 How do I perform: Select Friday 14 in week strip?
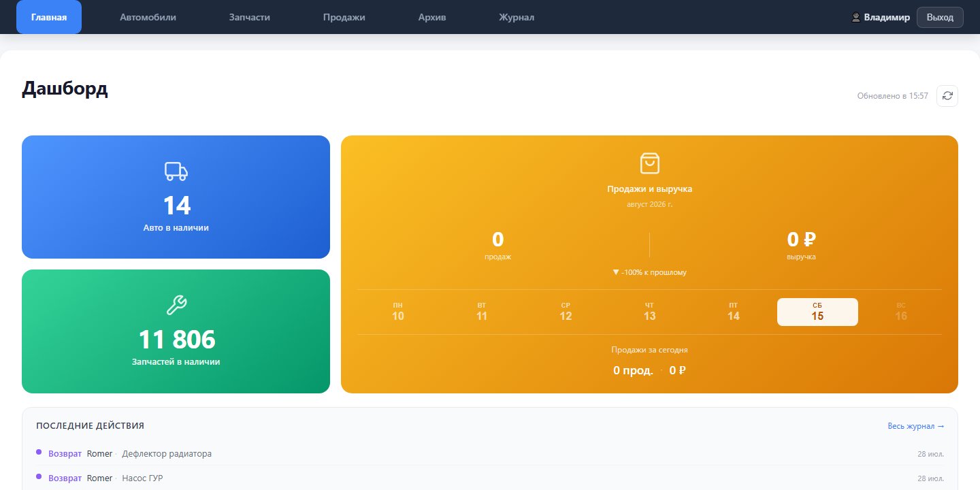pos(733,312)
